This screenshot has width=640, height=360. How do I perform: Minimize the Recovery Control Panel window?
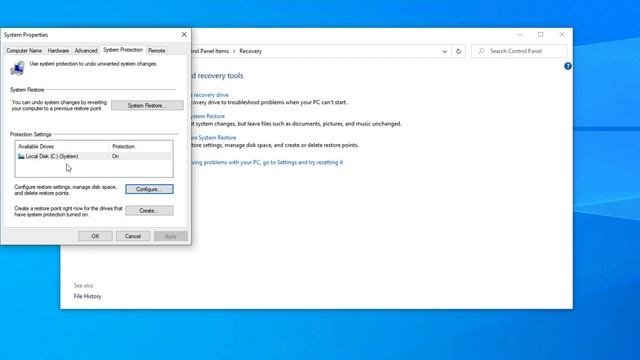[519, 35]
